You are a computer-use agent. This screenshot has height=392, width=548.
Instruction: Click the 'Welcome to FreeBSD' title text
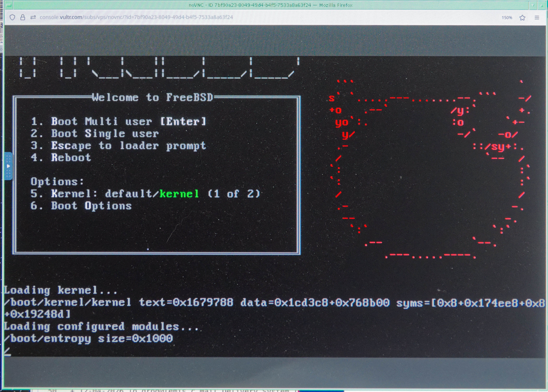(153, 97)
